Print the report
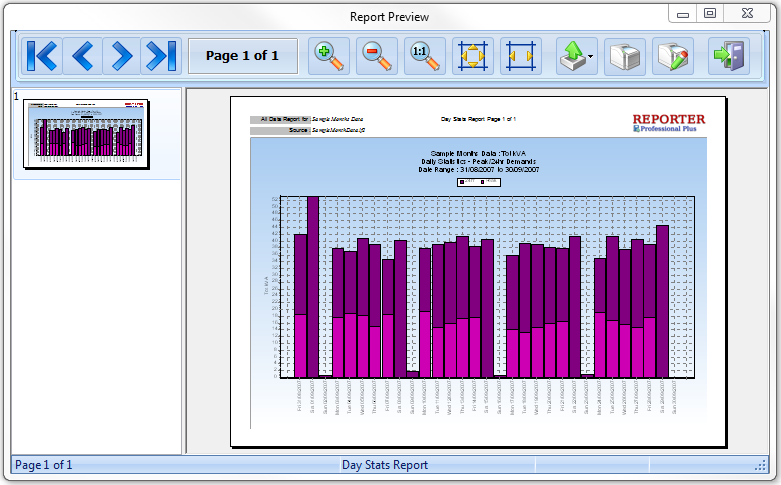This screenshot has width=781, height=485. point(625,56)
